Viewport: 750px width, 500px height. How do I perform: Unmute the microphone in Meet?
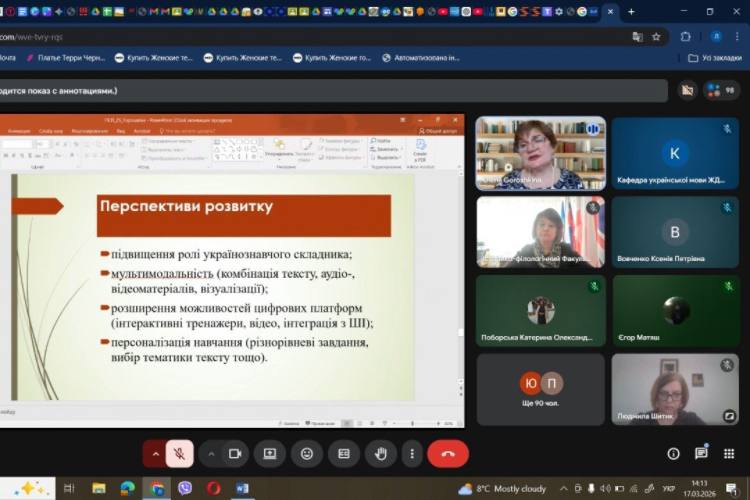point(180,453)
